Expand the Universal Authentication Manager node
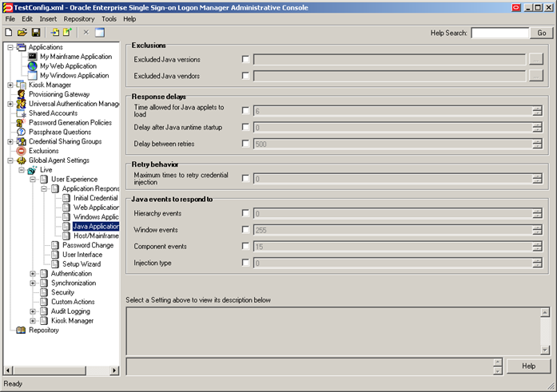The height and width of the screenshot is (392, 557). [x=10, y=104]
